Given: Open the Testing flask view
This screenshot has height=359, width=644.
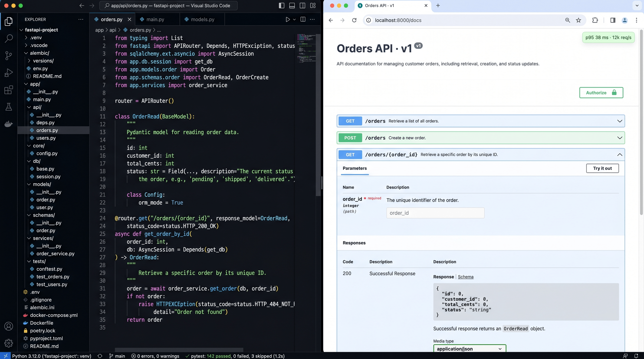Looking at the screenshot, I should point(9,107).
